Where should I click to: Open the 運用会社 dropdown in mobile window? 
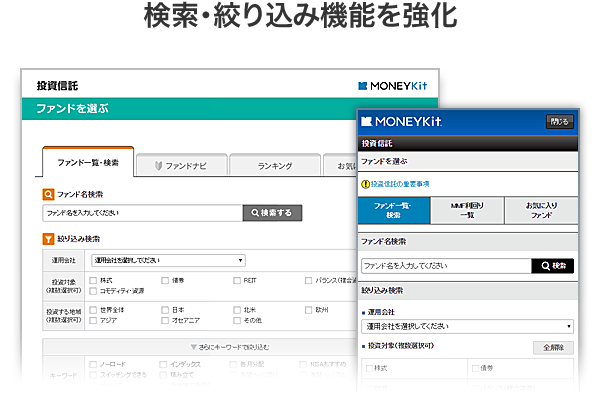pos(467,326)
